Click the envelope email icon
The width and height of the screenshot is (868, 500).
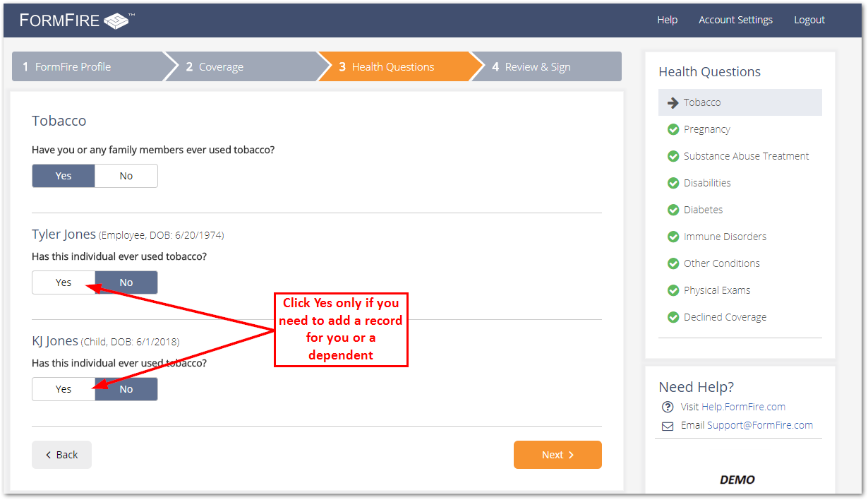[x=668, y=426]
